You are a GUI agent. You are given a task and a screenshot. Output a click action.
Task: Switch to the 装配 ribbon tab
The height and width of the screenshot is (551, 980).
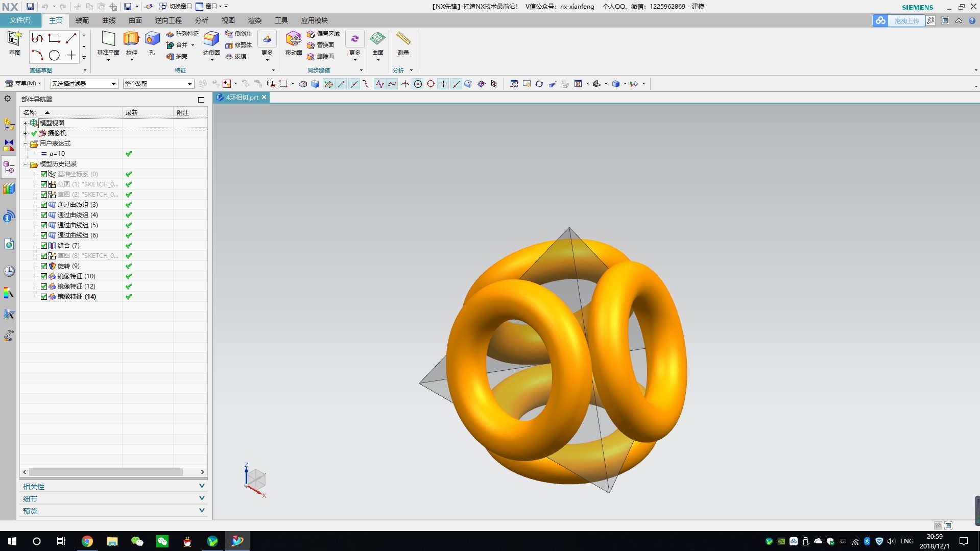point(82,20)
